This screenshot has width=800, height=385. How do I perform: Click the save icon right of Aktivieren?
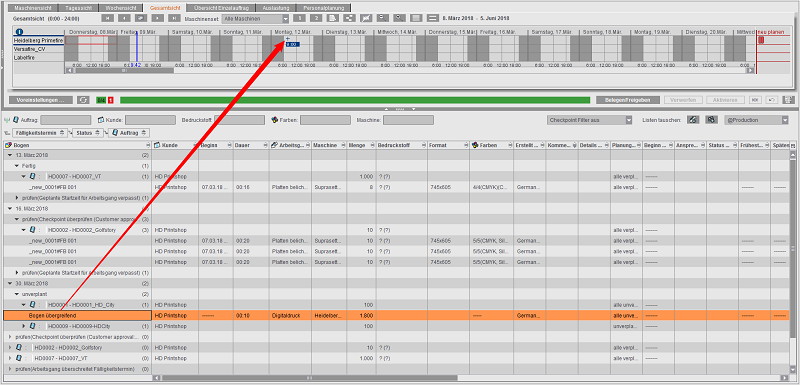point(788,100)
